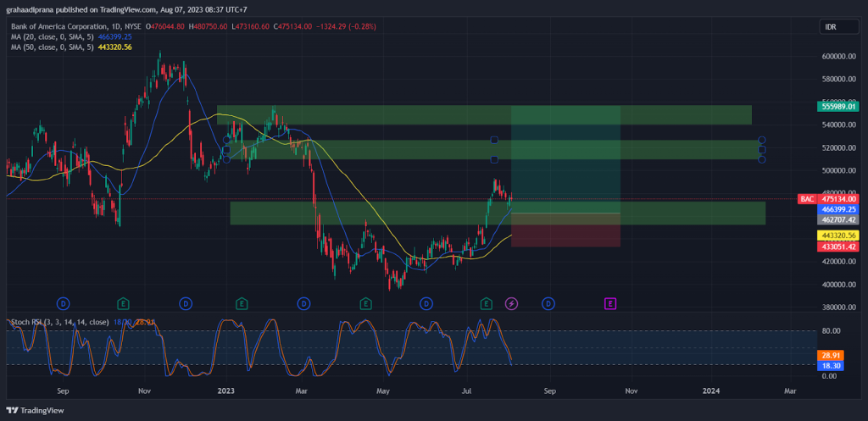Click the BAC 475134.00 price label
This screenshot has width=868, height=421.
(827, 198)
